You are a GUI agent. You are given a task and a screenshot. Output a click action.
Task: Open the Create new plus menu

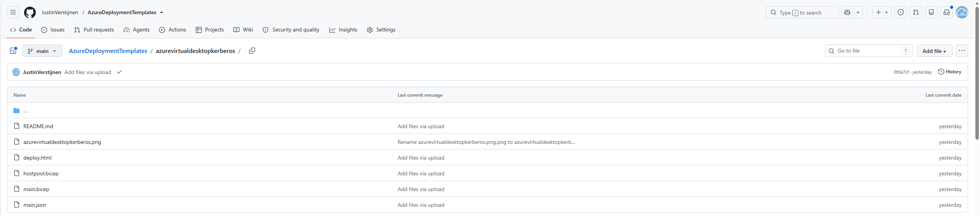point(882,12)
